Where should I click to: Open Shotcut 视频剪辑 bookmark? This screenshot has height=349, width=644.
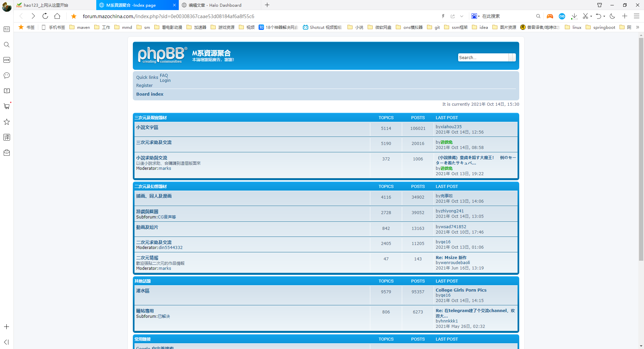pyautogui.click(x=322, y=27)
